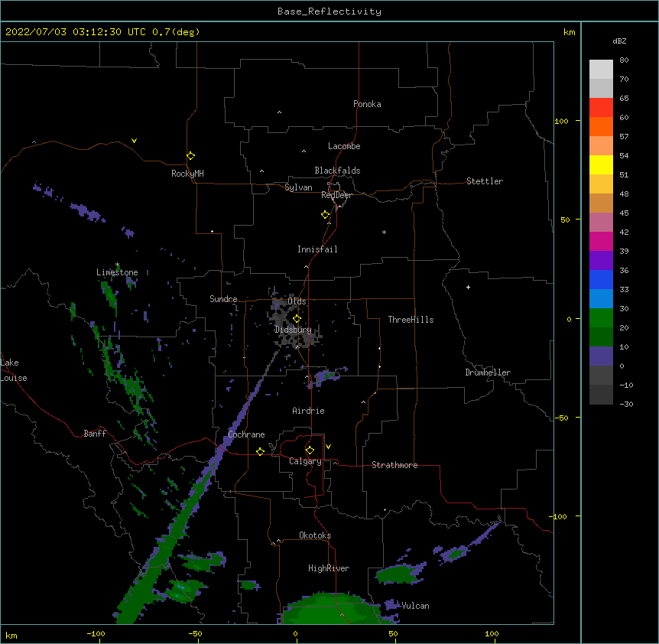Screen dimensions: 659x644
Task: Click the Lacombe city label
Action: click(x=344, y=146)
